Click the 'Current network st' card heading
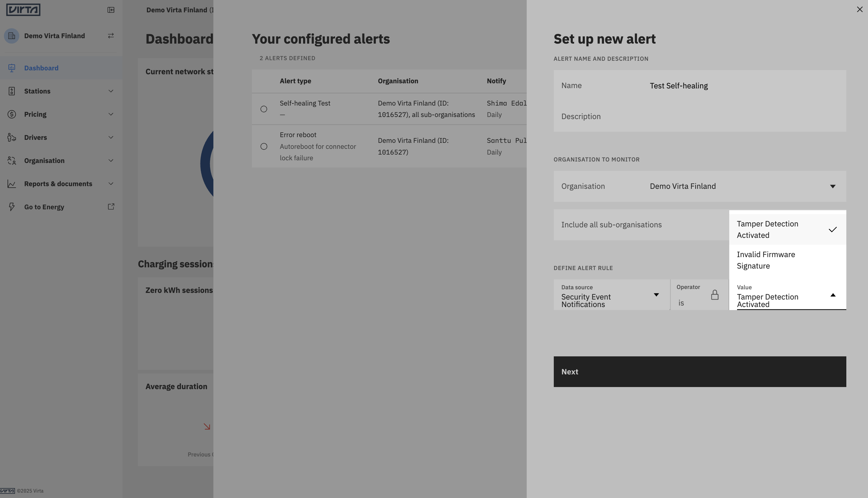Viewport: 868px width, 498px height. (179, 72)
